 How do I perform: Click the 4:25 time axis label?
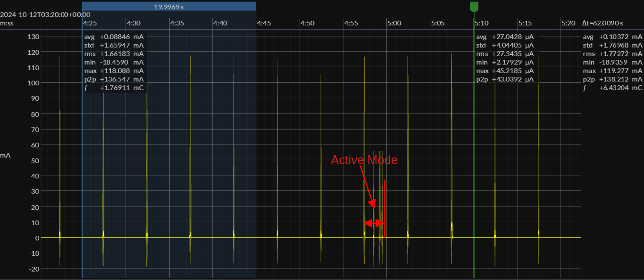[90, 23]
